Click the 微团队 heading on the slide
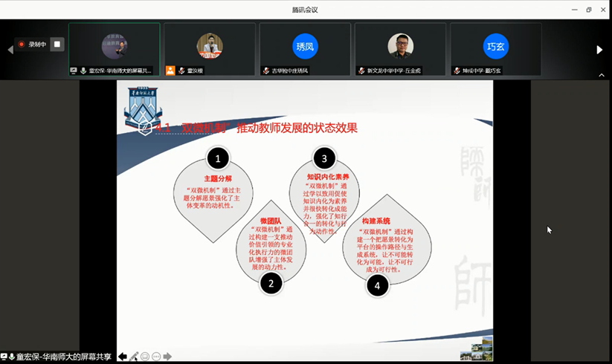The width and height of the screenshot is (612, 364). tap(271, 221)
